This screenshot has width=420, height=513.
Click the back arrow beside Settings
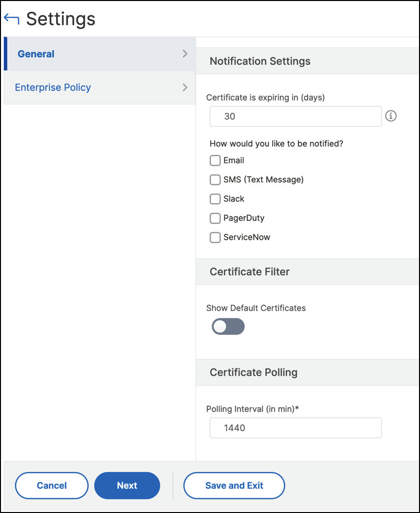pos(11,19)
